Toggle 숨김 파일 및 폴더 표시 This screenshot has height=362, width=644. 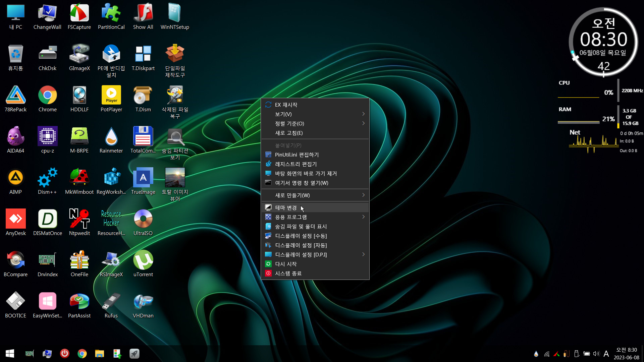(x=315, y=227)
